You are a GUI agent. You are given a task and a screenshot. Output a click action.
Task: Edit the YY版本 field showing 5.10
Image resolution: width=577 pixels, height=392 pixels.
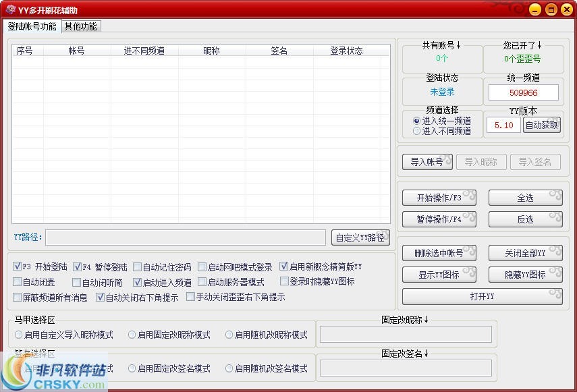[x=503, y=125]
